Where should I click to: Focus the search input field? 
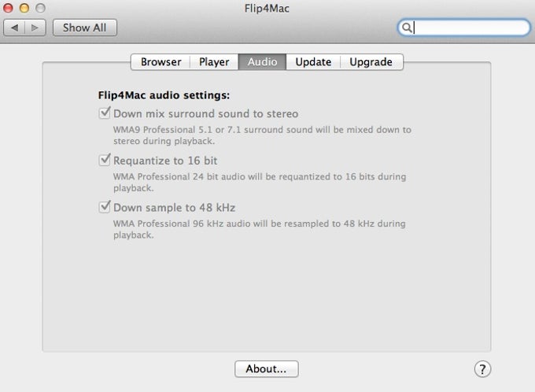click(464, 28)
